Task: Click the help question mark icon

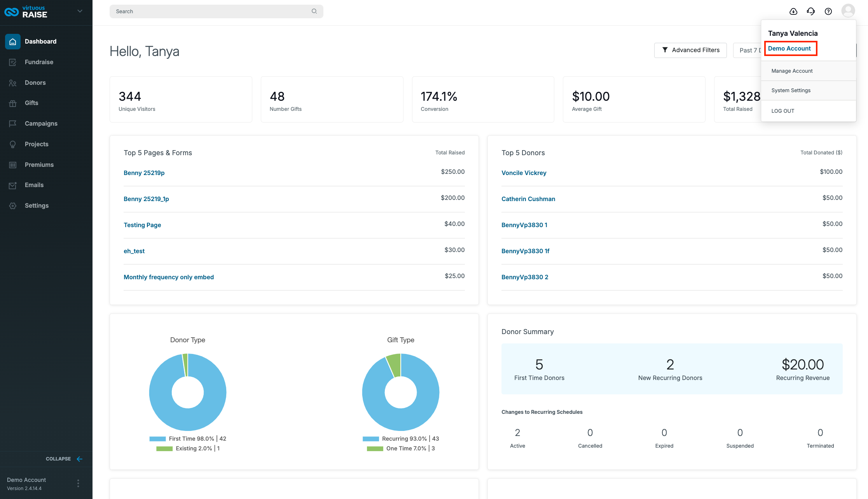Action: [828, 11]
